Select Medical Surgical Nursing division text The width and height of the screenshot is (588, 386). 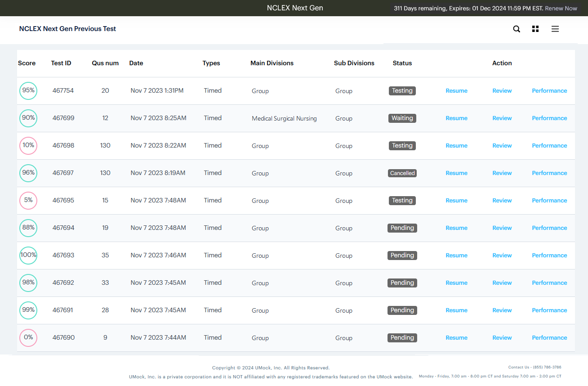pos(284,119)
